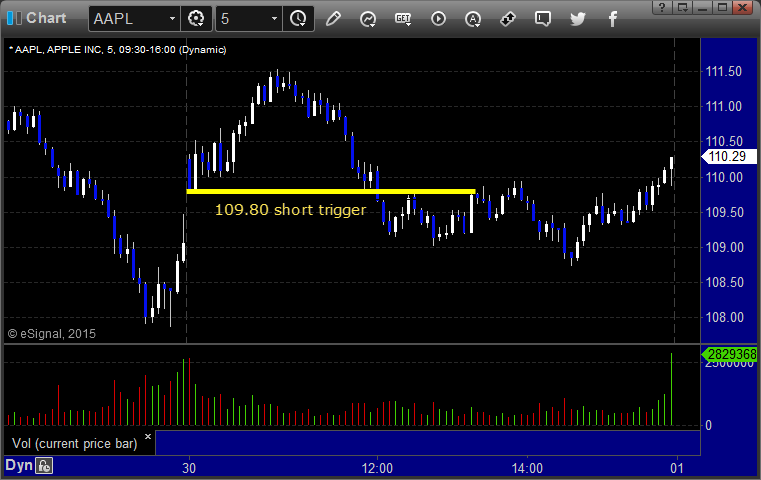Click the 111.50 price axis label
761x480 pixels.
pos(724,71)
